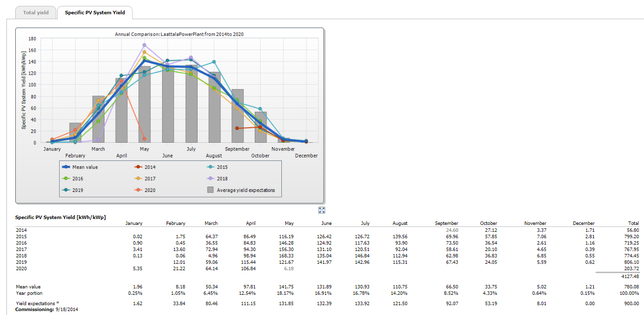Click year portion May value 18.17%
The image size is (644, 315).
[286, 293]
